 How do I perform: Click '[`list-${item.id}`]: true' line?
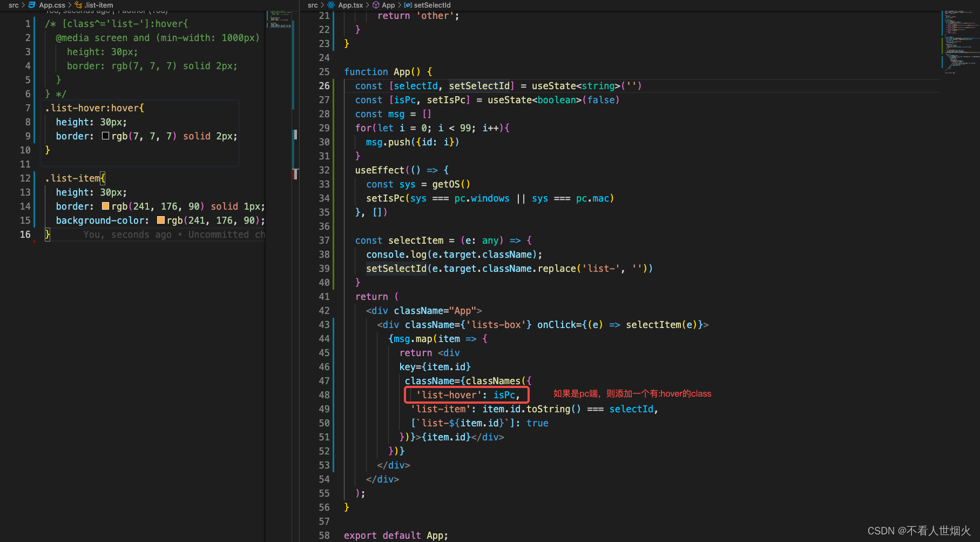(479, 423)
